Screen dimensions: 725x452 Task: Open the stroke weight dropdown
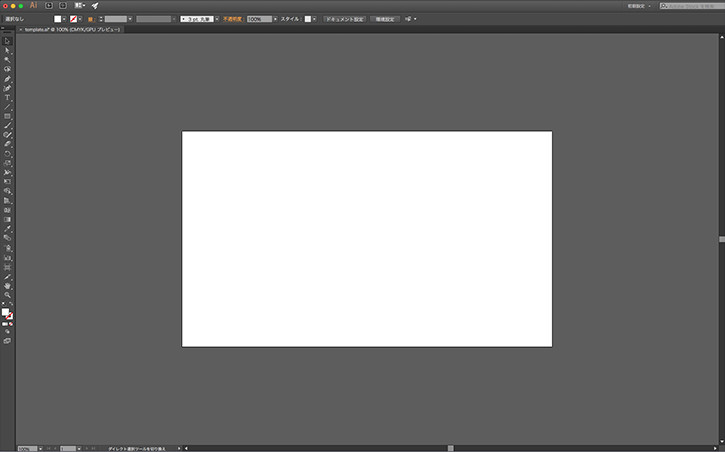coord(130,19)
